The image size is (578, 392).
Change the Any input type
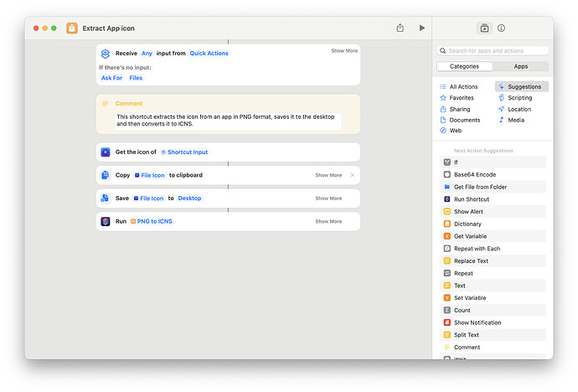pyautogui.click(x=147, y=54)
